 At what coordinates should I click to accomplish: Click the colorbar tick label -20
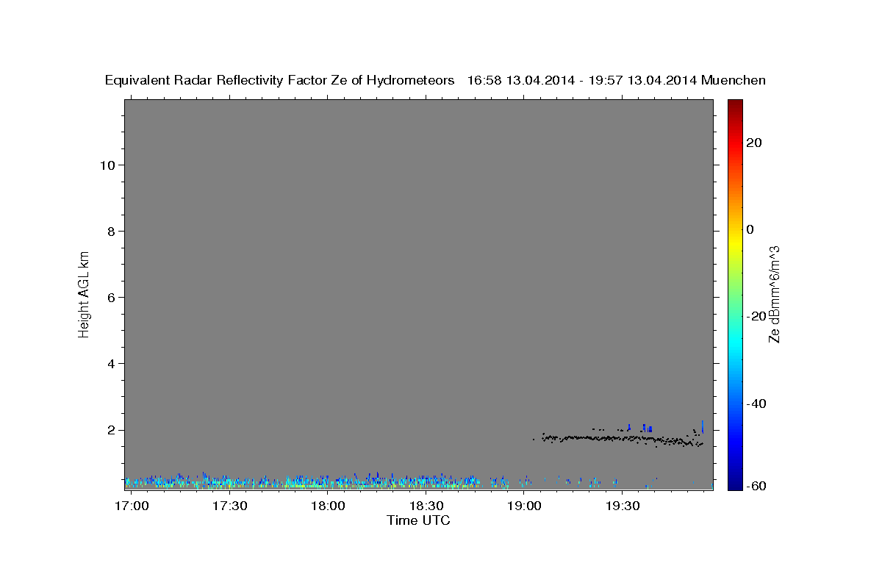756,316
